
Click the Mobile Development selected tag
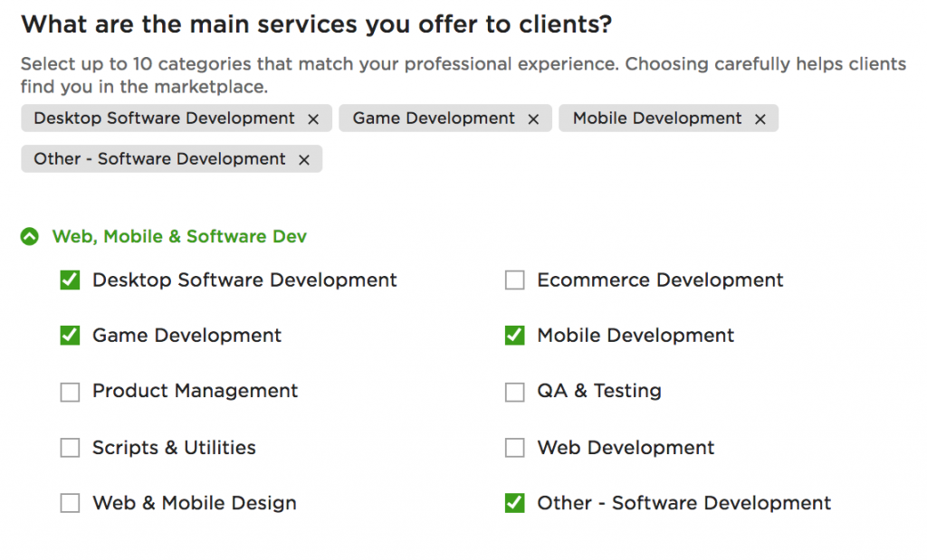(656, 119)
